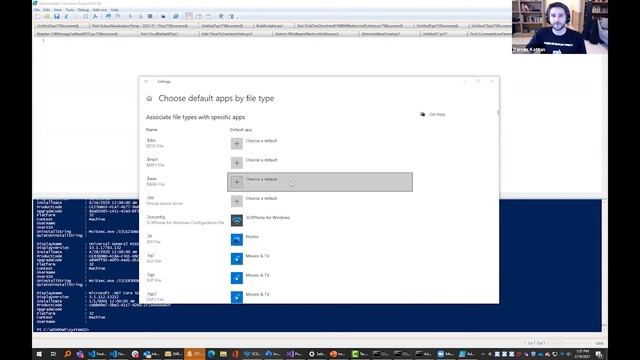Click the blue Undo arrow in ISE toolbar

[108, 16]
